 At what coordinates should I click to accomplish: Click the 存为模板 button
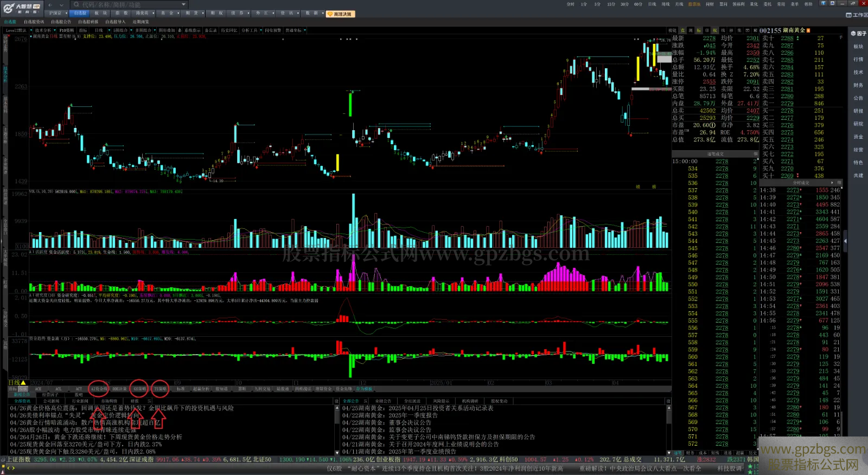(364, 389)
